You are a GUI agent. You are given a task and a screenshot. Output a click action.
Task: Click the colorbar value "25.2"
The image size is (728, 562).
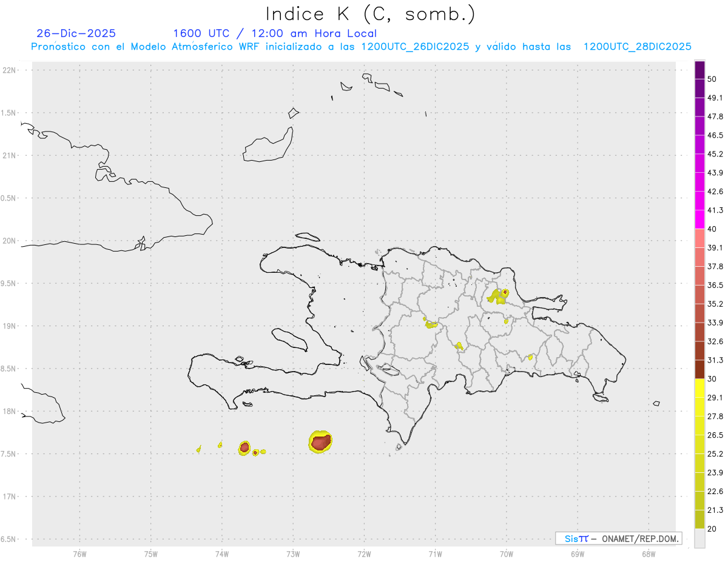click(x=715, y=453)
